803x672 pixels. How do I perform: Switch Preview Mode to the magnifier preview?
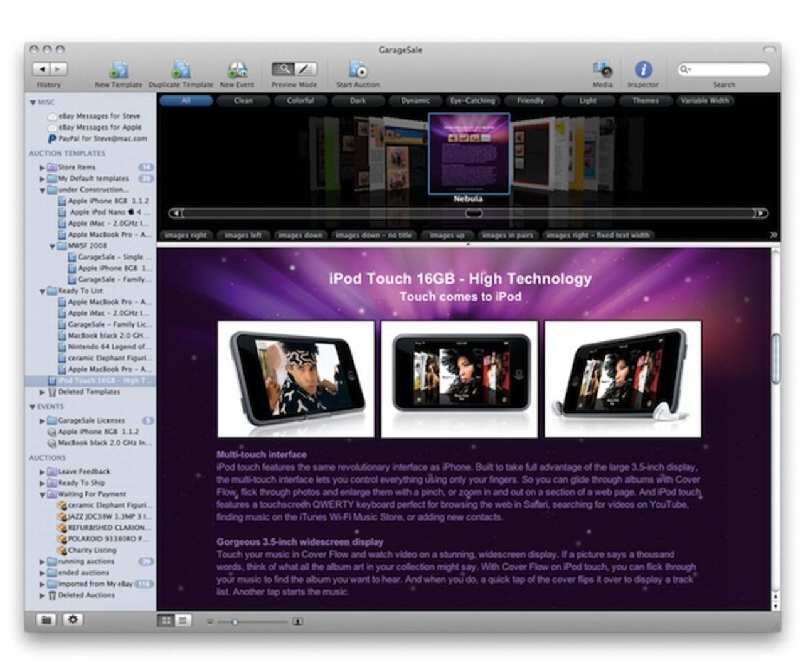(x=284, y=69)
